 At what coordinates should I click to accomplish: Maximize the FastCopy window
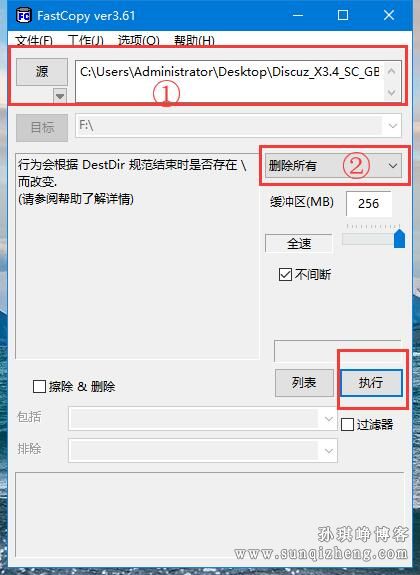tap(343, 15)
